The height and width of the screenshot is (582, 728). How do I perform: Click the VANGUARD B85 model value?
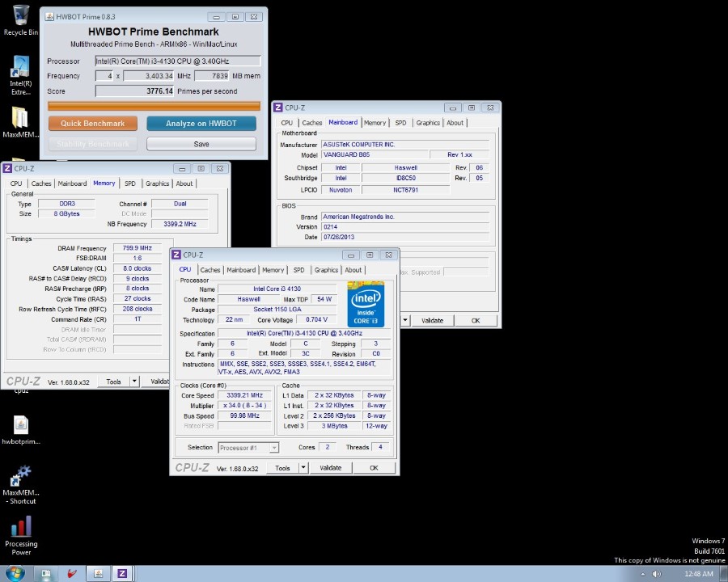tap(374, 154)
